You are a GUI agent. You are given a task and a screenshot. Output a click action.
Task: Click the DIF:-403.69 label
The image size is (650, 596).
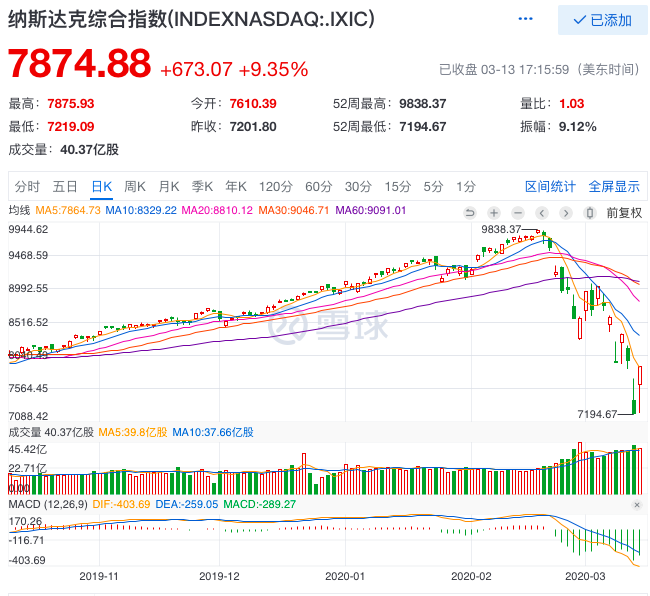click(121, 504)
